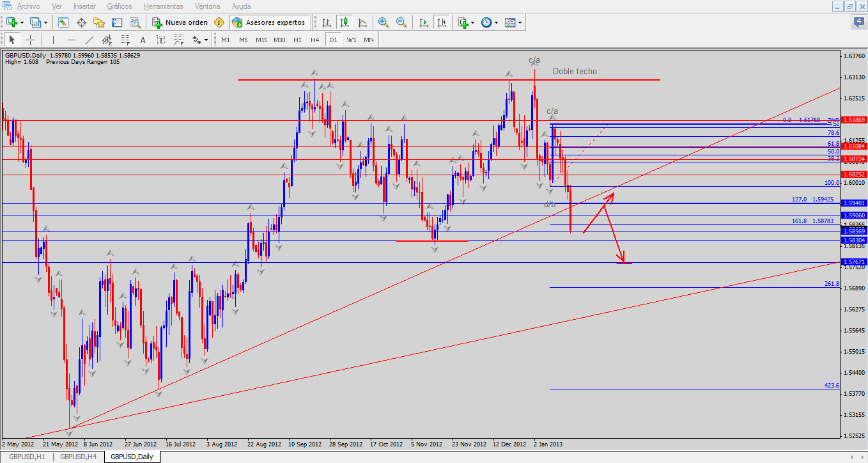This screenshot has width=868, height=463.
Task: Toggle Asesores expertos on or off
Action: pos(270,22)
